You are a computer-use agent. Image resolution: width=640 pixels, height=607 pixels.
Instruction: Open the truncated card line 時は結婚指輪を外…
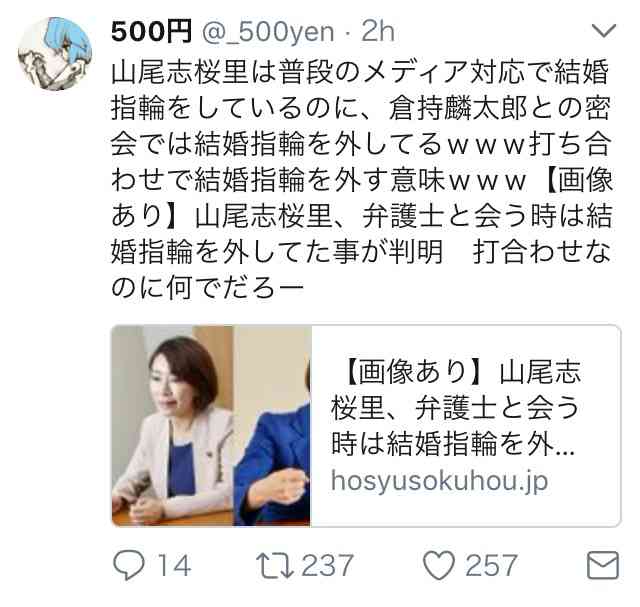453,444
